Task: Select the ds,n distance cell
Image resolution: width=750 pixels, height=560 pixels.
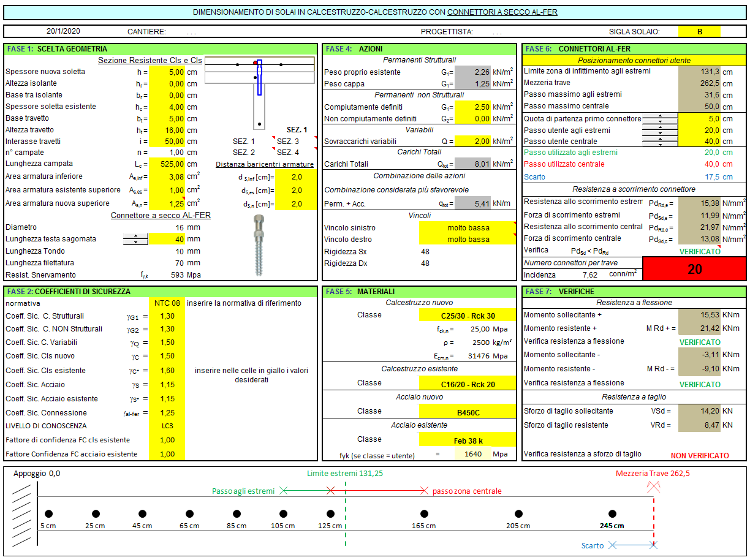Action: click(297, 204)
